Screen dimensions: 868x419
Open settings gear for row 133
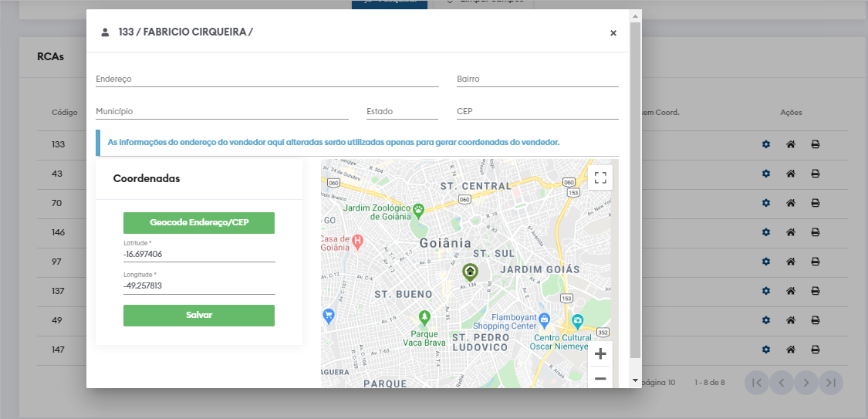click(766, 144)
